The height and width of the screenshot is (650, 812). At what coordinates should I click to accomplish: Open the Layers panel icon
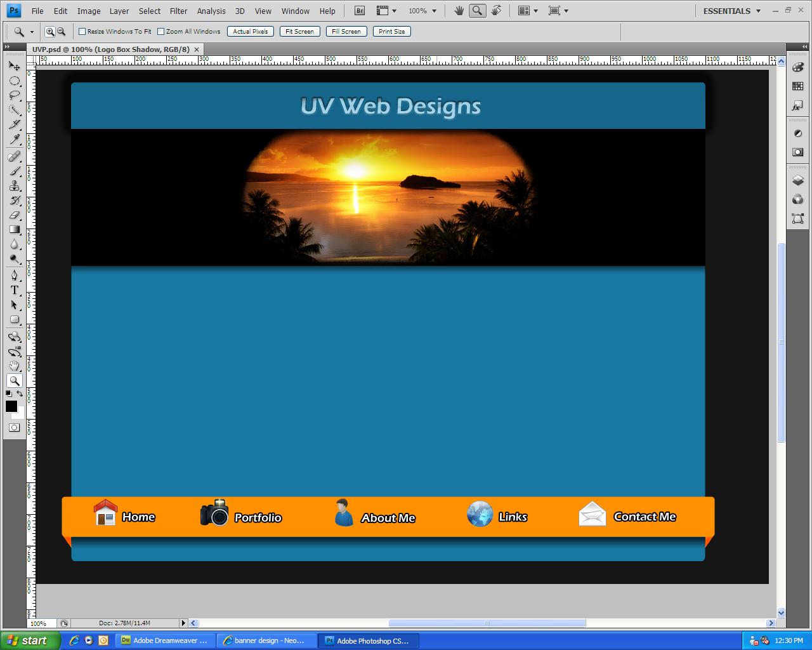tap(797, 180)
